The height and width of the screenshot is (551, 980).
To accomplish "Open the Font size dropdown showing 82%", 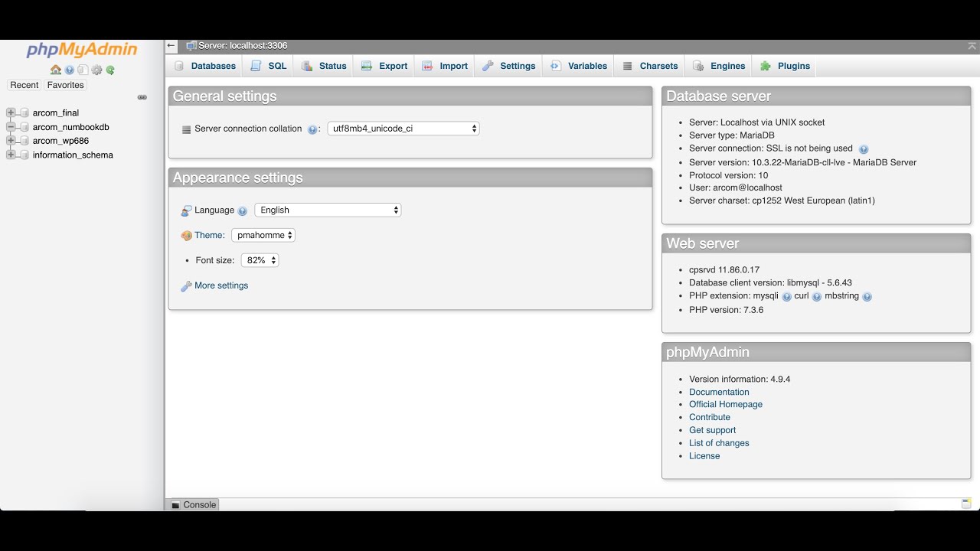I will click(x=260, y=260).
